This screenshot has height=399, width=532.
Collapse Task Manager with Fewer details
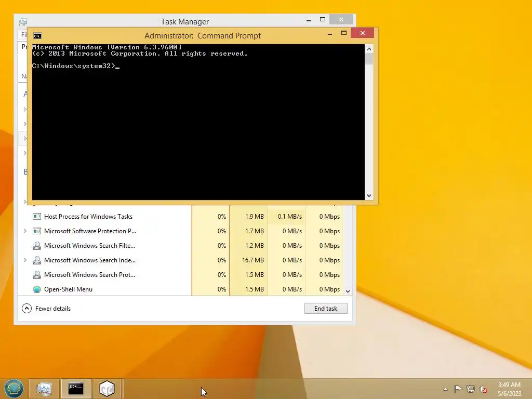pos(46,309)
